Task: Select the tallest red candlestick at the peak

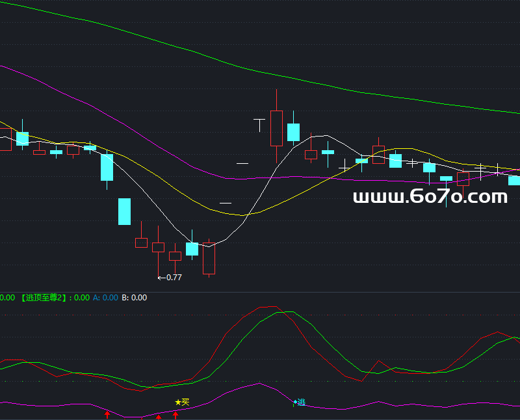Action: [x=277, y=128]
